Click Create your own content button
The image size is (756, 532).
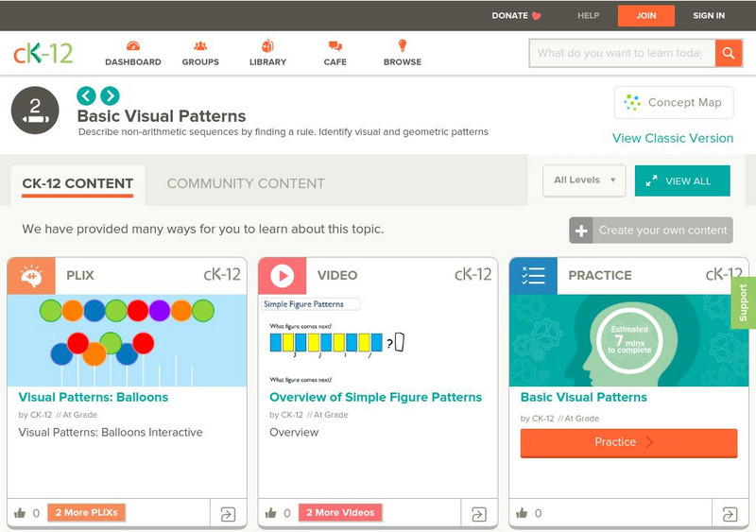coord(651,231)
